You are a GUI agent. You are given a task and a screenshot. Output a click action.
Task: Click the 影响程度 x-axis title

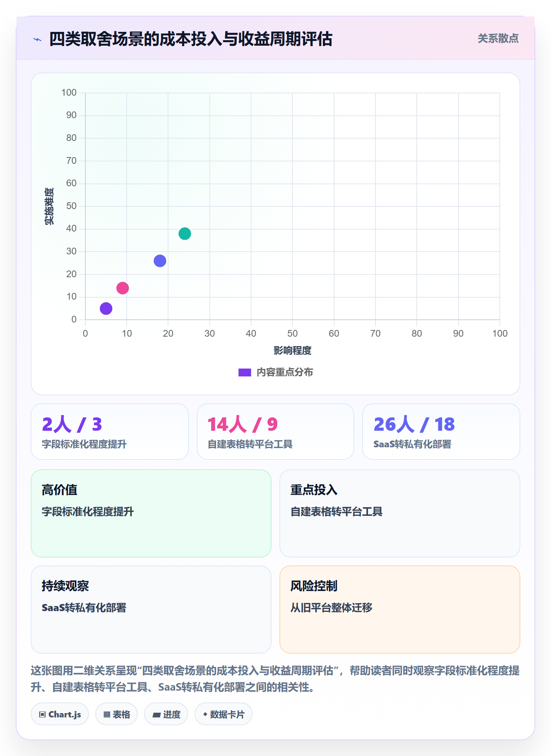(292, 350)
